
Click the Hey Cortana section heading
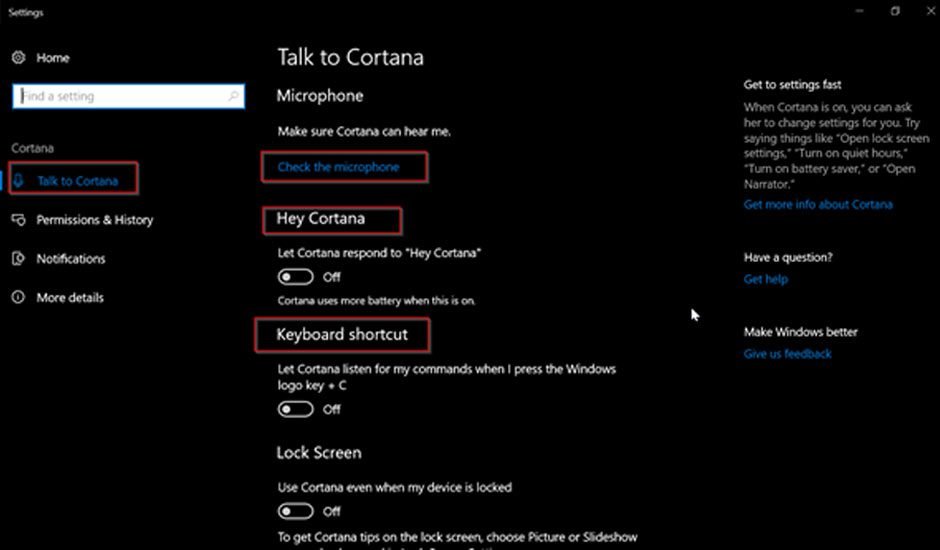pos(320,218)
